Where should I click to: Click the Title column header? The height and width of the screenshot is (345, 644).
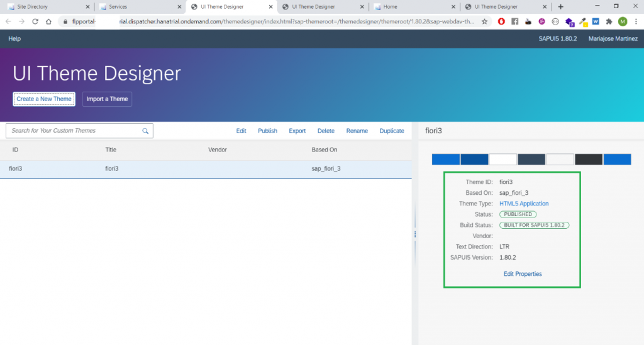(x=111, y=150)
